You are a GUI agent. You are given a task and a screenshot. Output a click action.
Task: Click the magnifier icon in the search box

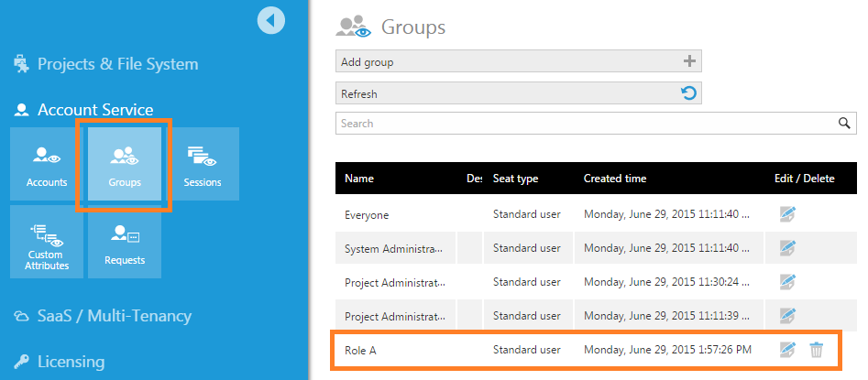point(844,124)
